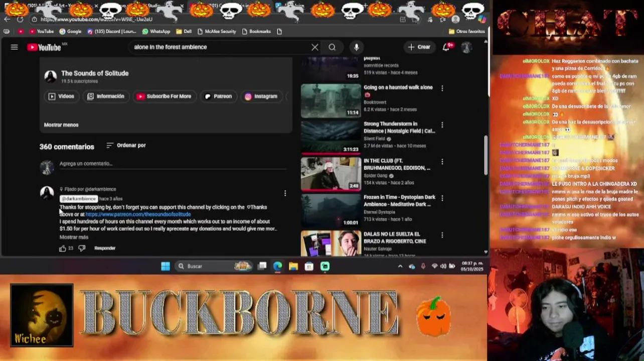This screenshot has width=644, height=361.
Task: Open options menu for IN THE CLUB video
Action: point(442,162)
